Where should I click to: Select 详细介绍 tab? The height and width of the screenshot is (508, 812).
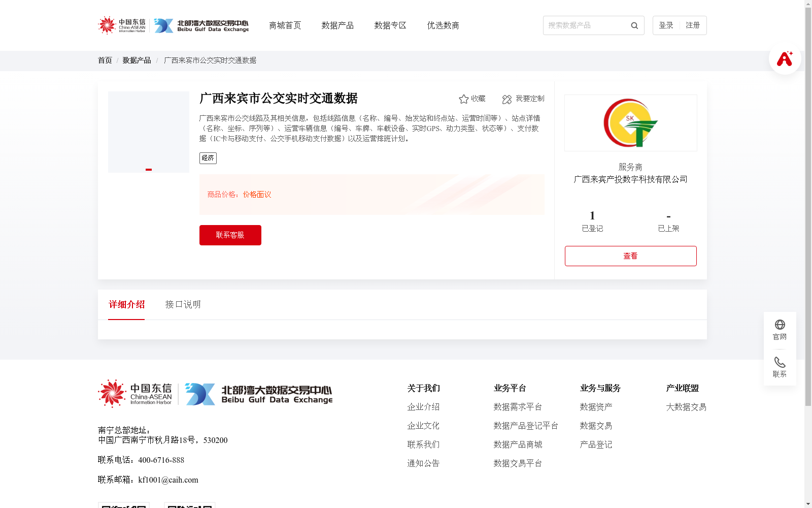pyautogui.click(x=126, y=304)
